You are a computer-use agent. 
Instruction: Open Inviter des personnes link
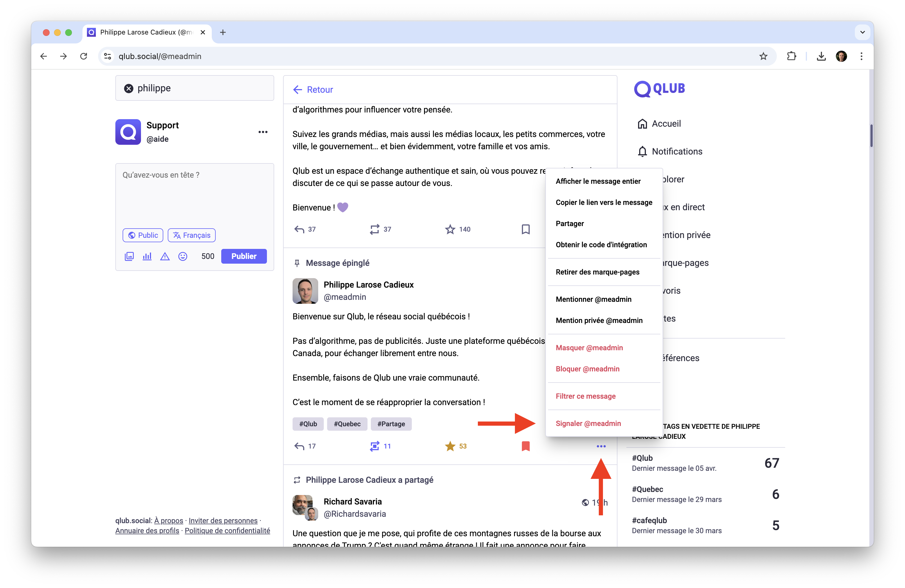coord(223,520)
